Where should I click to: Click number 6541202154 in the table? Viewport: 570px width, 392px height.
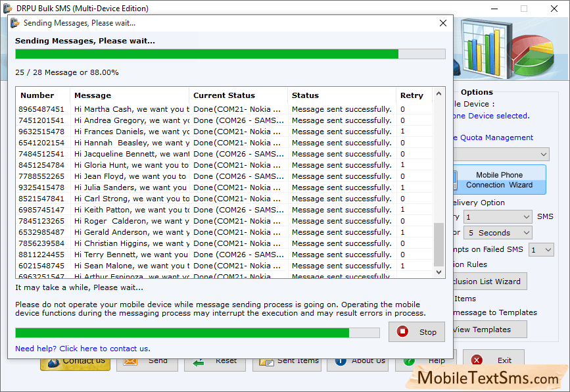coord(41,143)
